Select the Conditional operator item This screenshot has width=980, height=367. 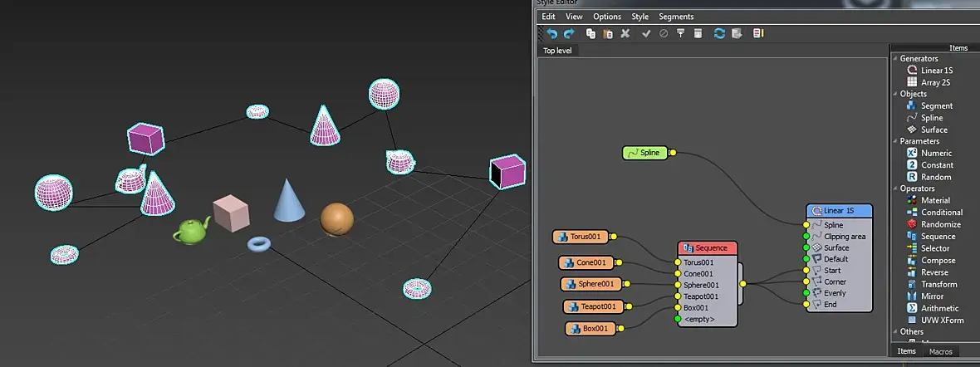coord(934,213)
